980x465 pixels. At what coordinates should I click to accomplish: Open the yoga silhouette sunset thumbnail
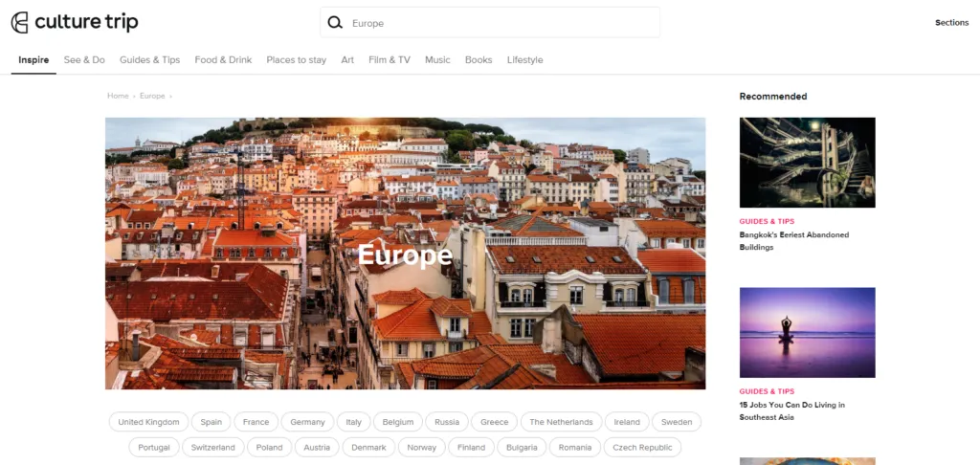(x=807, y=333)
